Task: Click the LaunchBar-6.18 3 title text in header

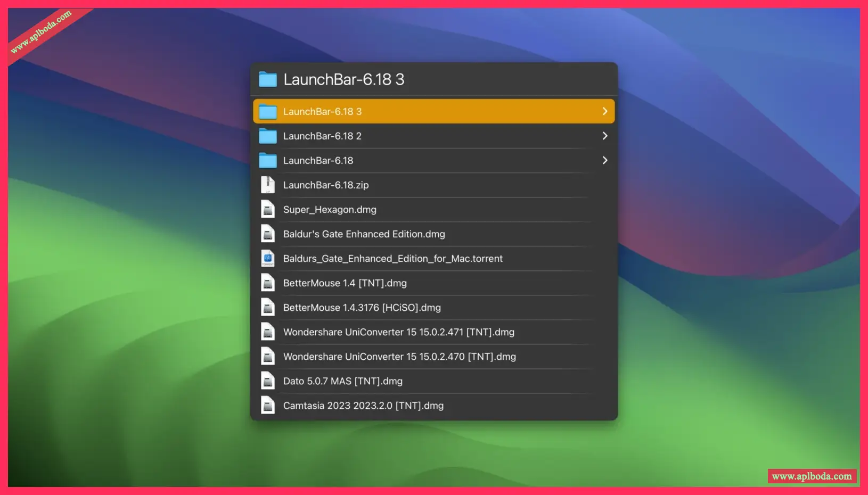Action: [343, 80]
